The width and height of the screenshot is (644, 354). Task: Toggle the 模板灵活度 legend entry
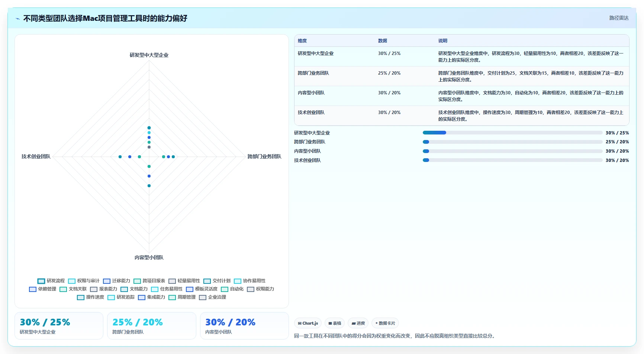[202, 289]
